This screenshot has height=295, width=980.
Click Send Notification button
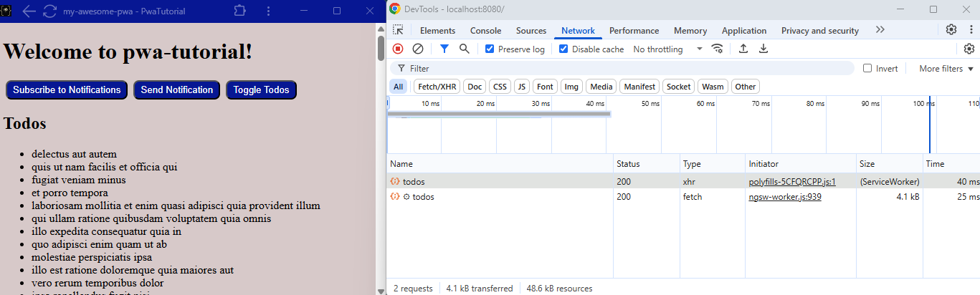coord(176,90)
